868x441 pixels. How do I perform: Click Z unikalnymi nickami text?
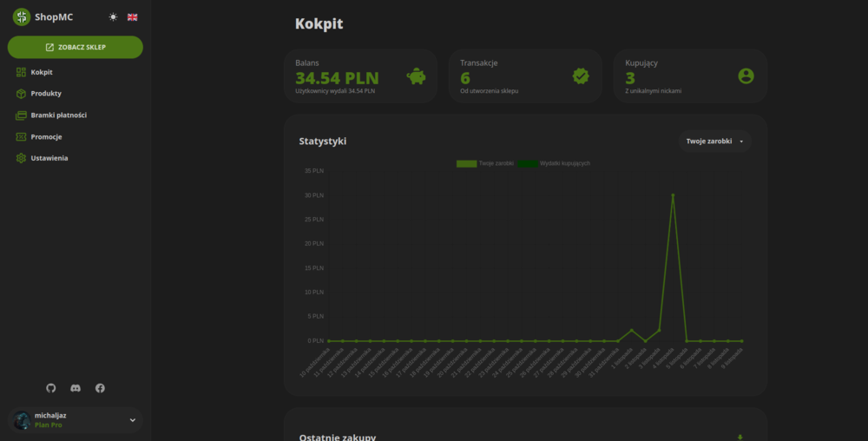[654, 91]
